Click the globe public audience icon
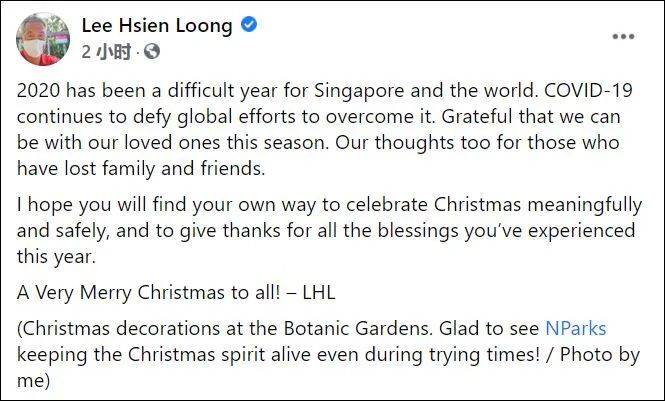The image size is (665, 401). click(x=152, y=50)
